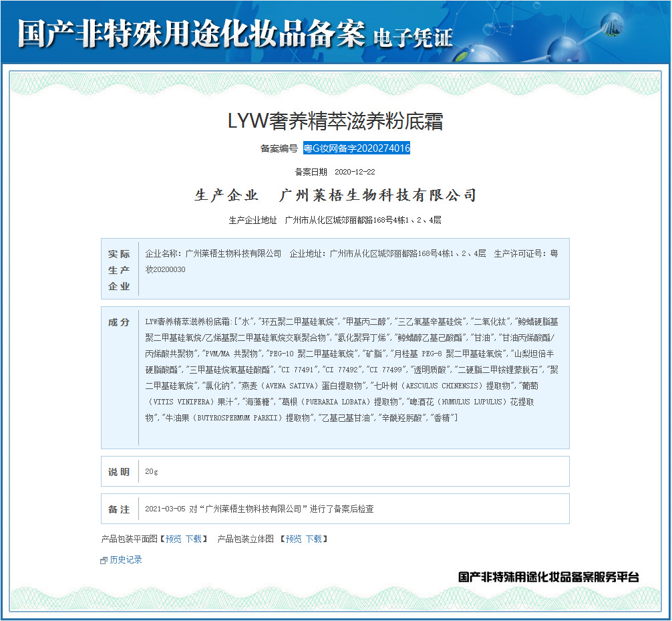Click the highlighted 备案编号 粤G妆网备字2020274016
This screenshot has width=672, height=621.
point(357,148)
